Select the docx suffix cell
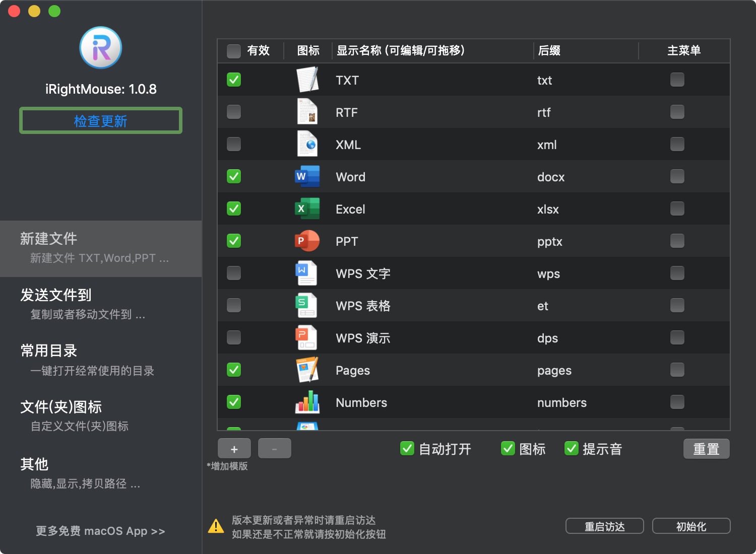 pyautogui.click(x=551, y=177)
